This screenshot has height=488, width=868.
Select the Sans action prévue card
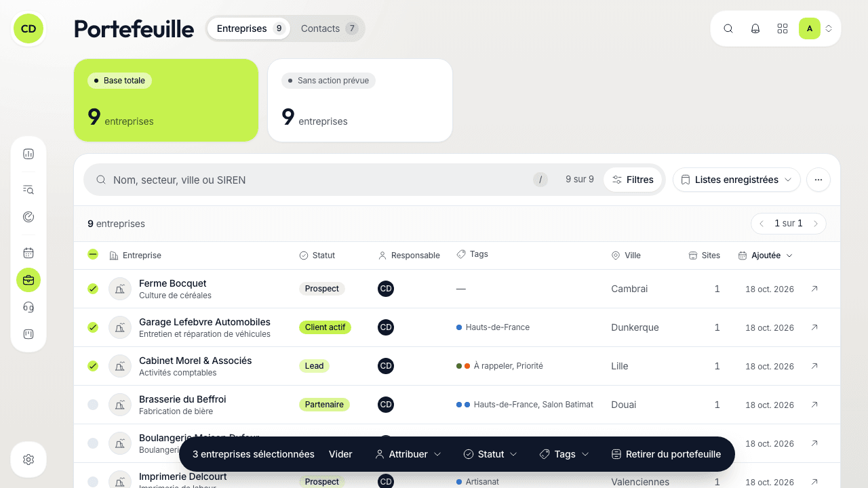point(360,100)
